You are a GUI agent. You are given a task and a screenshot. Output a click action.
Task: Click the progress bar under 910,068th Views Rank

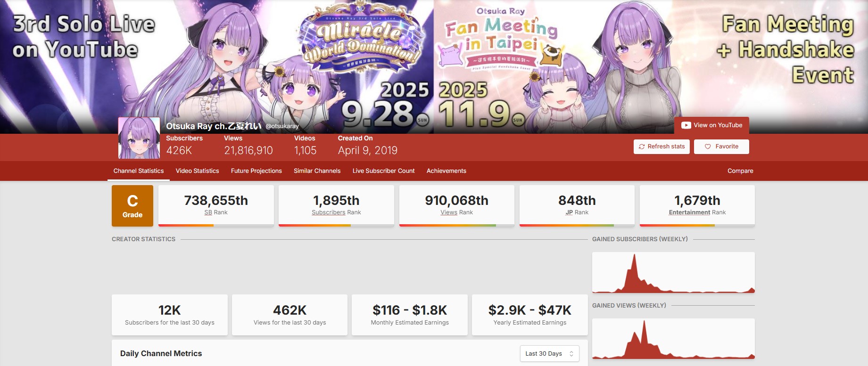(457, 225)
